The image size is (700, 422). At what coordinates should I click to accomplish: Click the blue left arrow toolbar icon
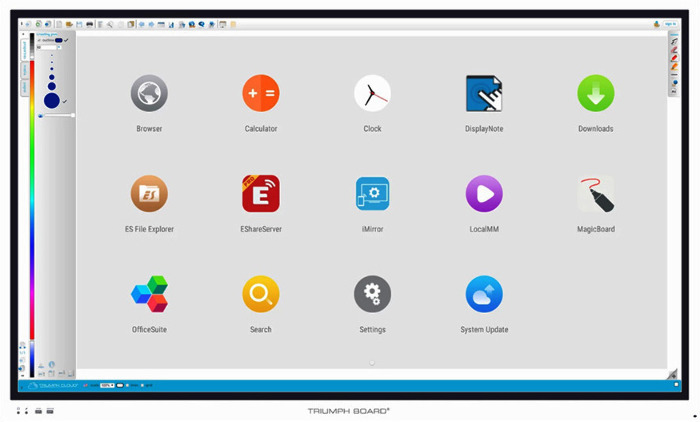coord(142,24)
